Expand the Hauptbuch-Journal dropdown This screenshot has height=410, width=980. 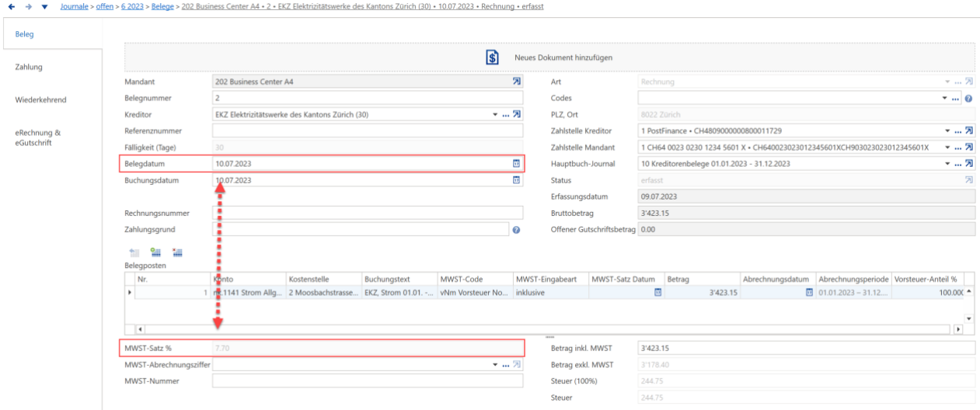(x=947, y=164)
